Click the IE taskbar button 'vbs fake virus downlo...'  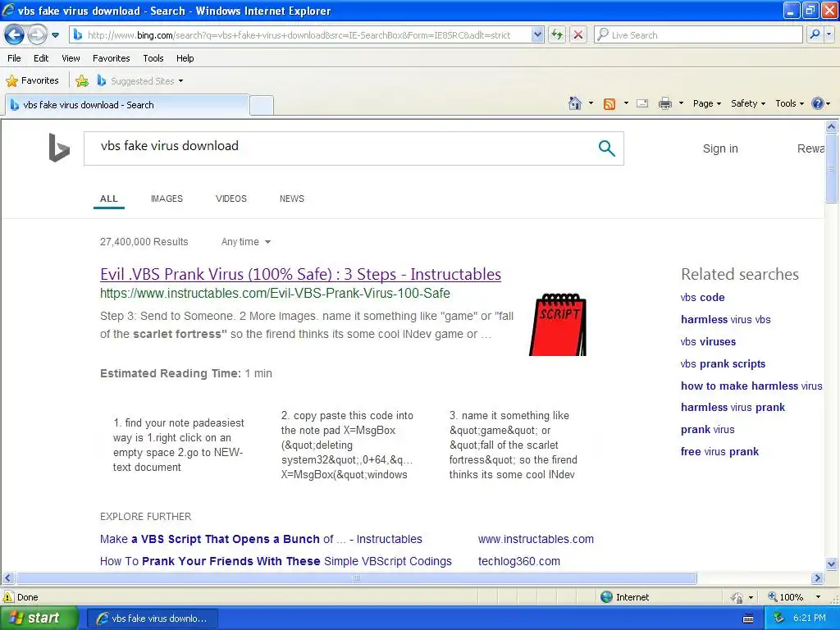[x=152, y=619]
